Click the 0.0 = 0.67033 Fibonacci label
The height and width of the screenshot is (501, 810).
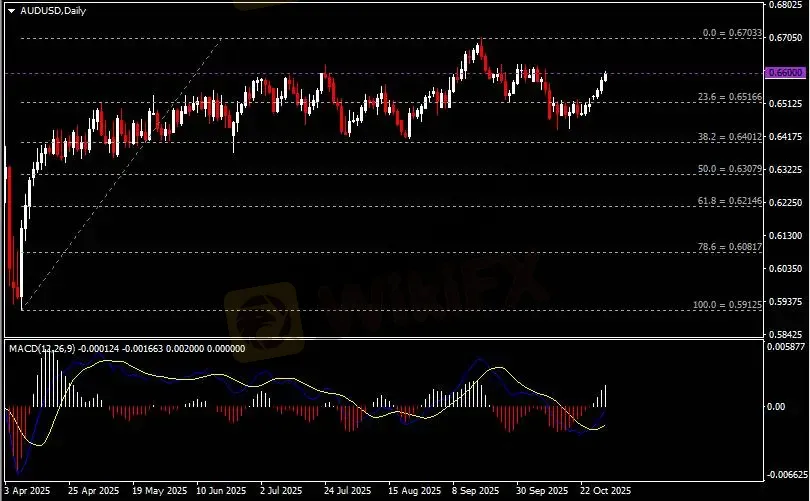[732, 33]
